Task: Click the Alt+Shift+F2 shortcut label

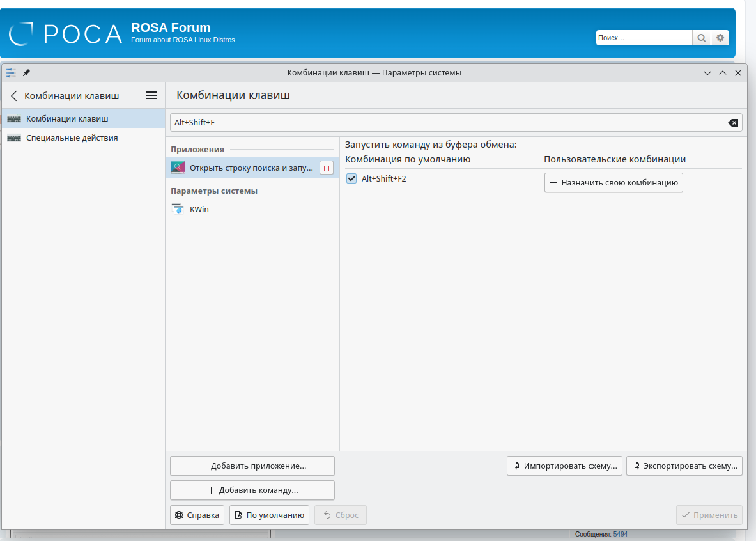Action: click(x=384, y=178)
